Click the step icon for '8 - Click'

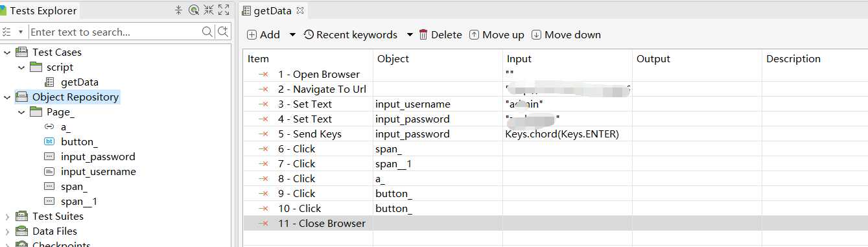coord(264,178)
